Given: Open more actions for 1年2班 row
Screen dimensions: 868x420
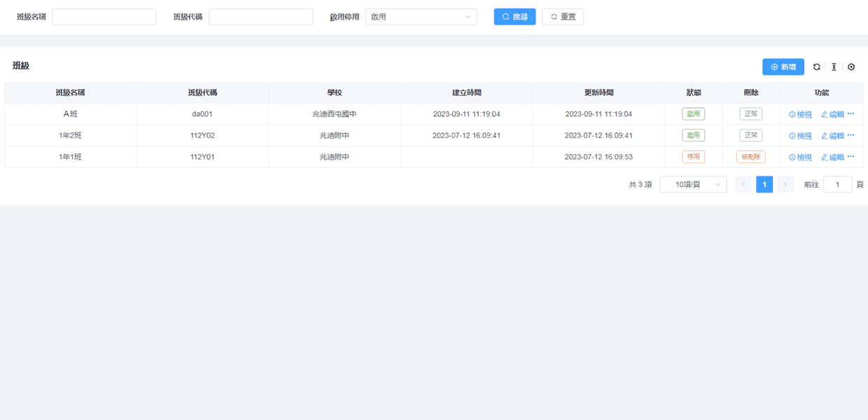Looking at the screenshot, I should click(851, 135).
